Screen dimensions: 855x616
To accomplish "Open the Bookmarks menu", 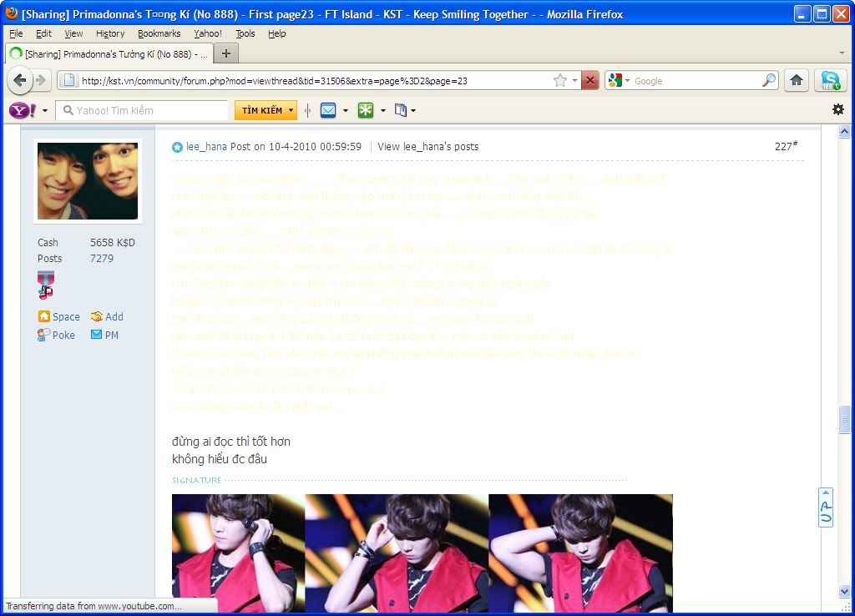I will [159, 33].
